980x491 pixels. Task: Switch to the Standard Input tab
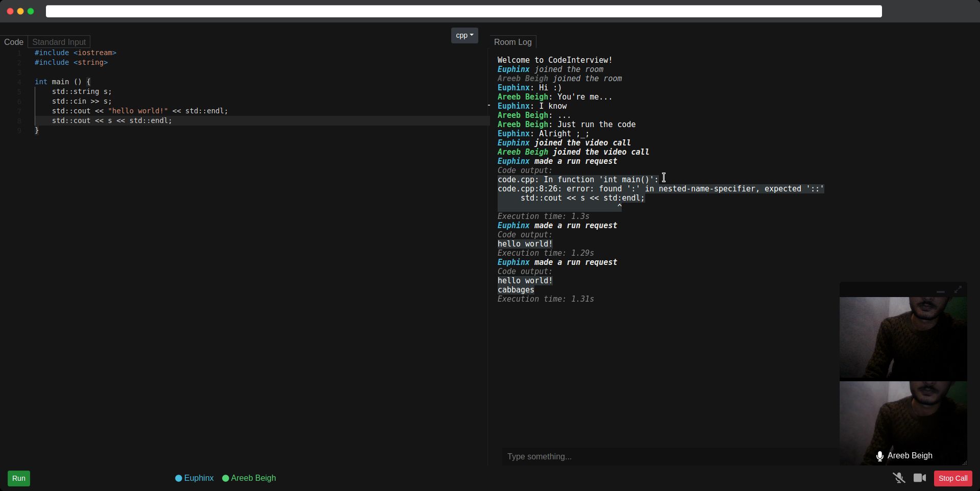(59, 42)
